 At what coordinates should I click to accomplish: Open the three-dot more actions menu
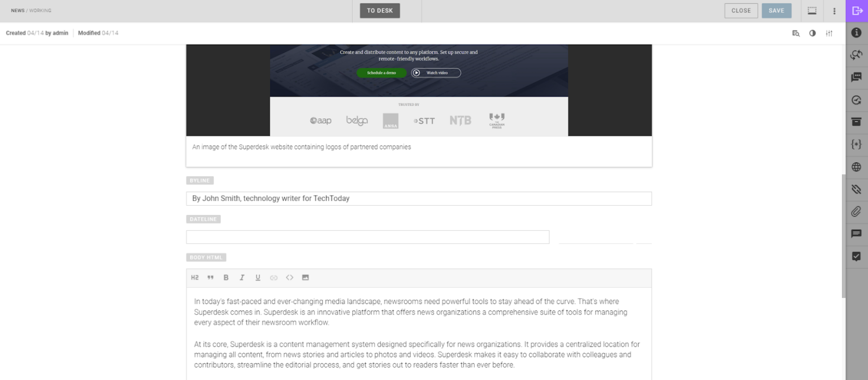(x=834, y=10)
